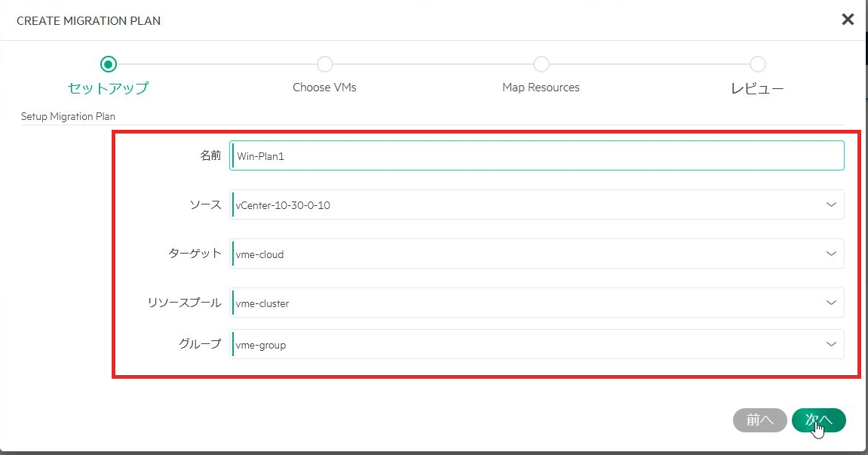Go to the Choose VMs step label
This screenshot has width=868, height=455.
324,88
